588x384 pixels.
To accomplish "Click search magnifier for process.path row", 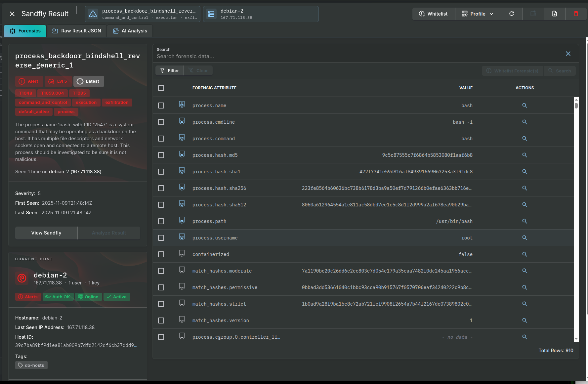I will coord(525,221).
